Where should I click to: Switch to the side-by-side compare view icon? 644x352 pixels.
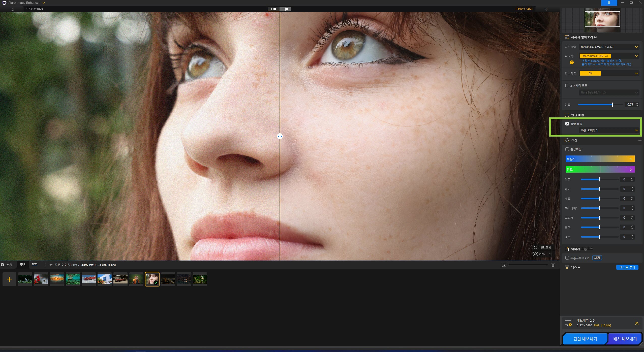[285, 9]
